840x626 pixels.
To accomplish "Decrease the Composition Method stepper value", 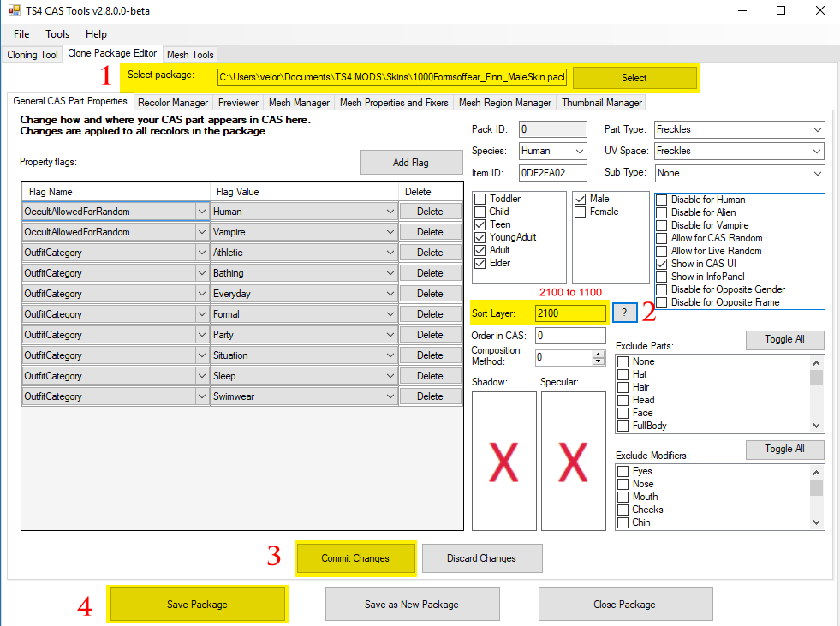I will pos(599,361).
